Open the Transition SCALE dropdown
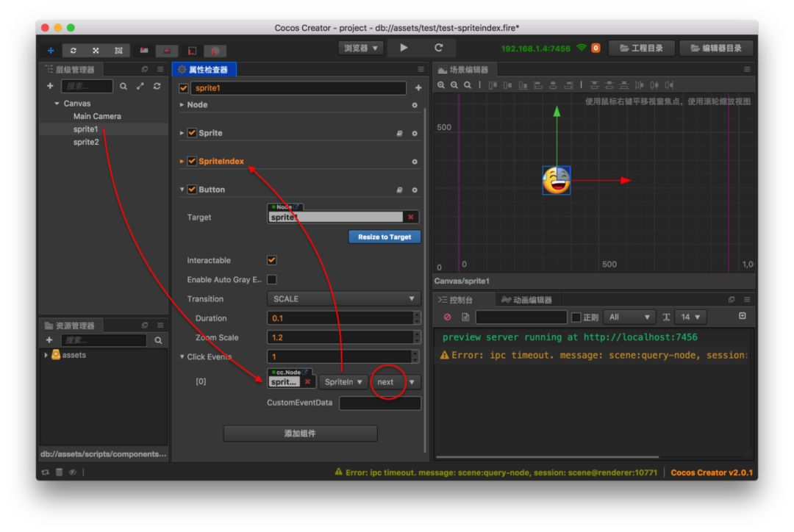 click(x=343, y=299)
